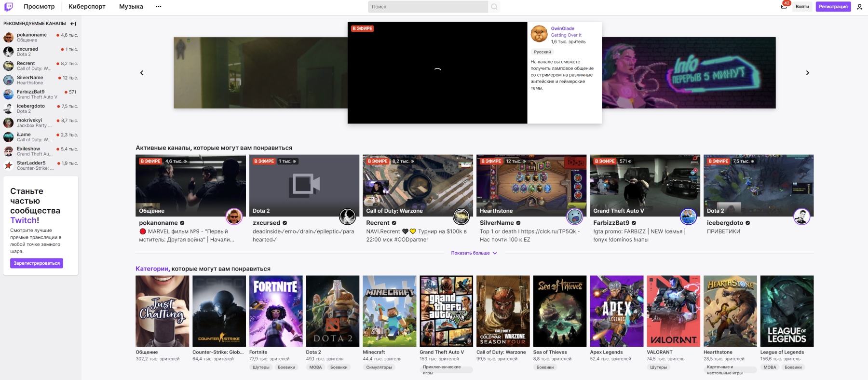This screenshot has height=380, width=868.
Task: Click pokanoname's avatar on stream card
Action: [234, 217]
